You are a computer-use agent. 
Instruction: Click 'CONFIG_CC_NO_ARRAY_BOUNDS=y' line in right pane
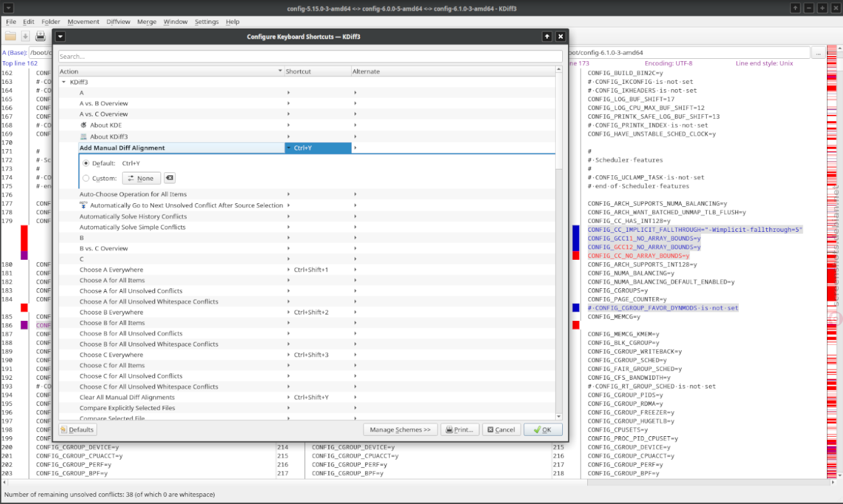(x=638, y=256)
